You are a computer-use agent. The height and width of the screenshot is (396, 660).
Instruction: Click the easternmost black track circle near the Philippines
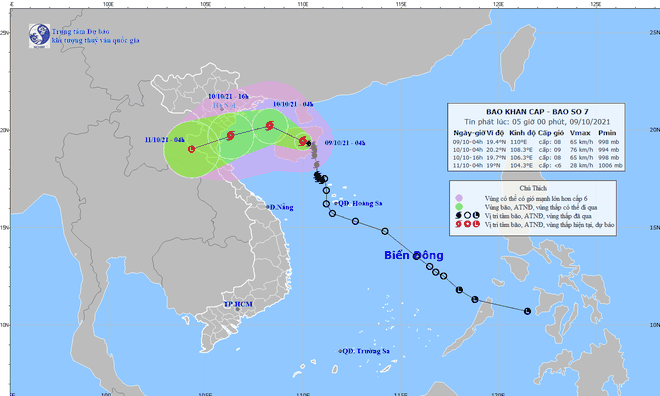pyautogui.click(x=527, y=311)
